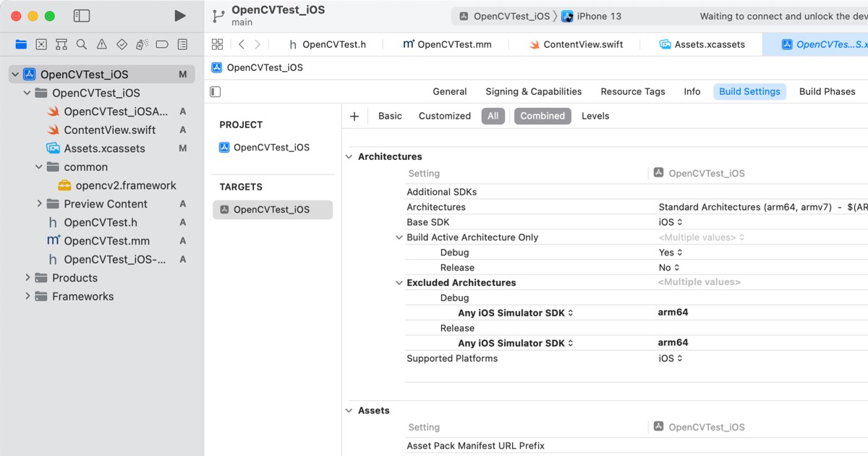Image resolution: width=868 pixels, height=456 pixels.
Task: Collapse the root OpenCVTest_iOS project in navigator
Action: click(x=15, y=75)
